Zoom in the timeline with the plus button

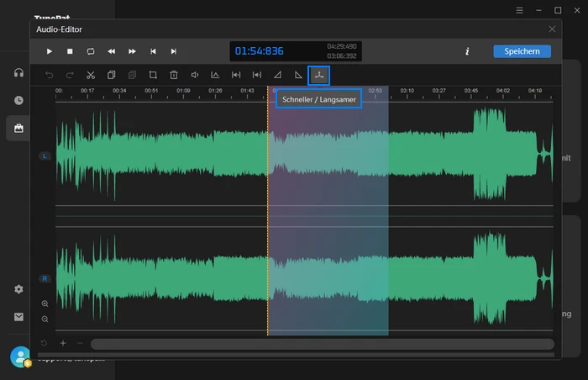[63, 343]
